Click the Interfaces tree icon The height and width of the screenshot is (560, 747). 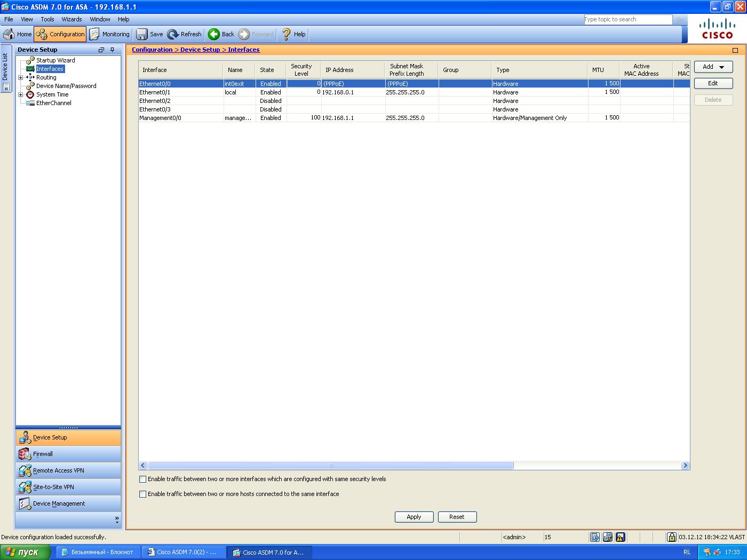[30, 69]
